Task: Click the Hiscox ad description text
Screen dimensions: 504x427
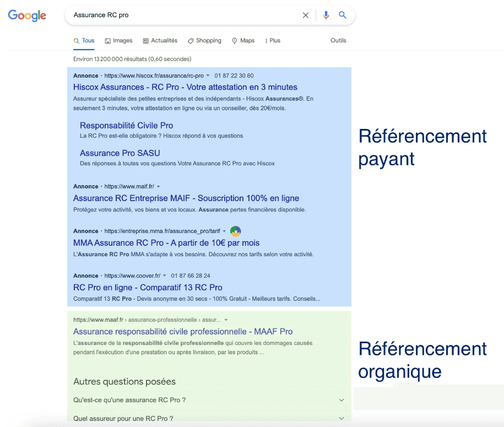Action: coord(193,103)
